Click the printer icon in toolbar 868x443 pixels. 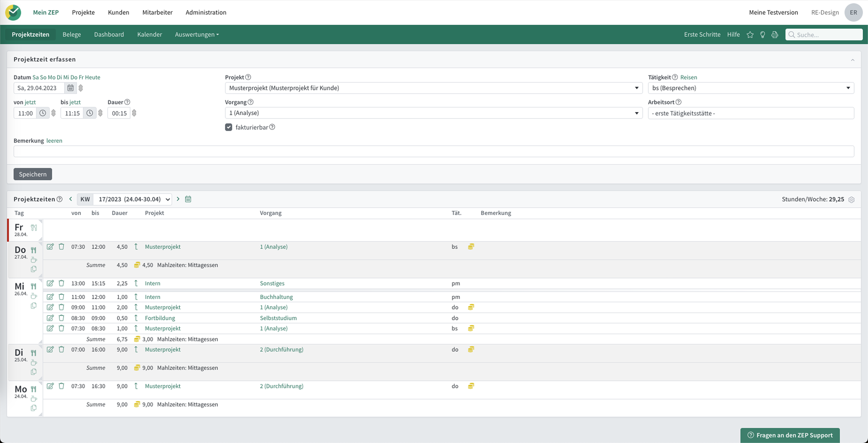(x=775, y=35)
